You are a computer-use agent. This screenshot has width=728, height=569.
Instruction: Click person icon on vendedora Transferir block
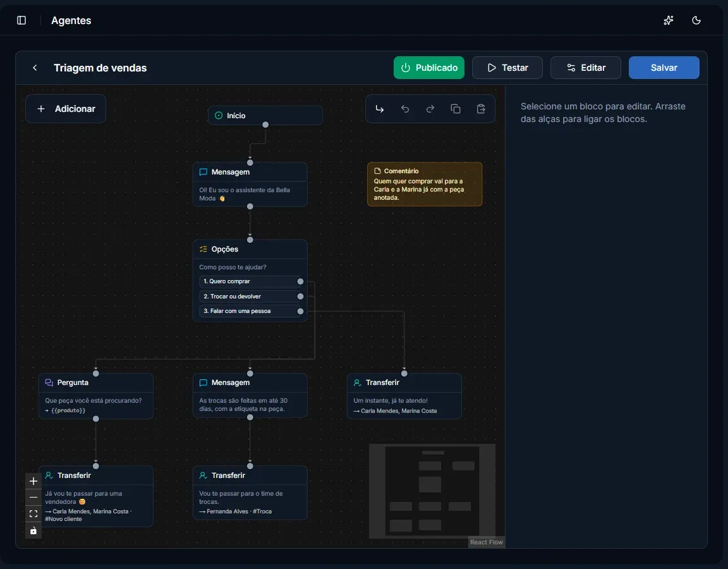point(49,475)
